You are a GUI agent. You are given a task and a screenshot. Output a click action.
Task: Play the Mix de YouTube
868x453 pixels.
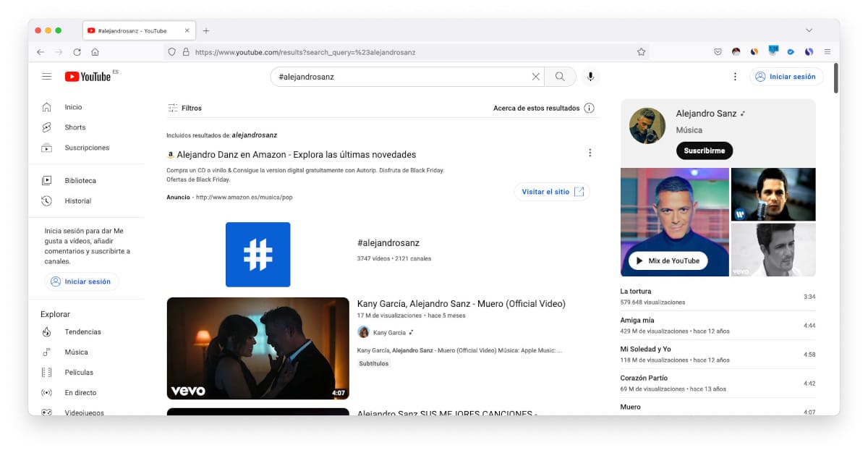point(668,261)
